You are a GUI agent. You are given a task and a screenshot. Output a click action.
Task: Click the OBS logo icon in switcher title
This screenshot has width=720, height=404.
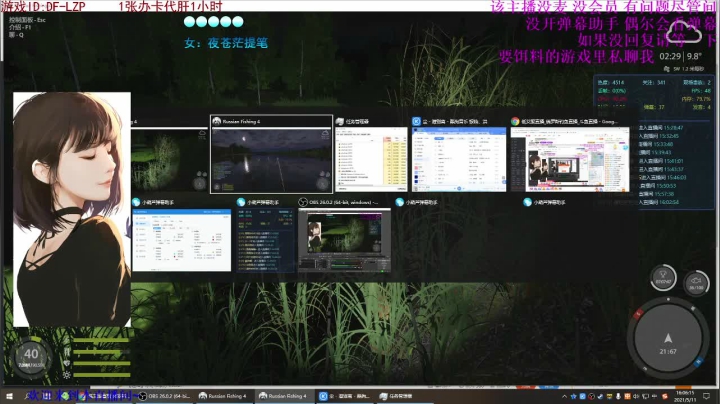(303, 202)
